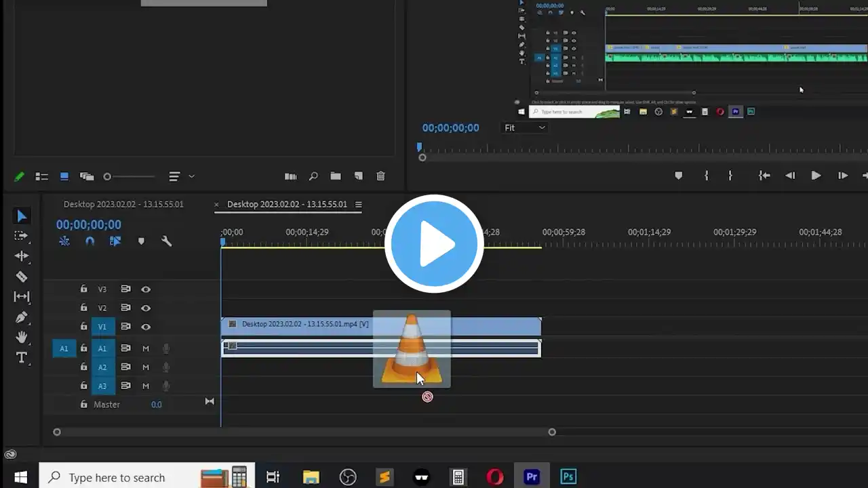Click the Project panel thumbnail zoom slider
Image resolution: width=868 pixels, height=488 pixels.
pos(129,176)
